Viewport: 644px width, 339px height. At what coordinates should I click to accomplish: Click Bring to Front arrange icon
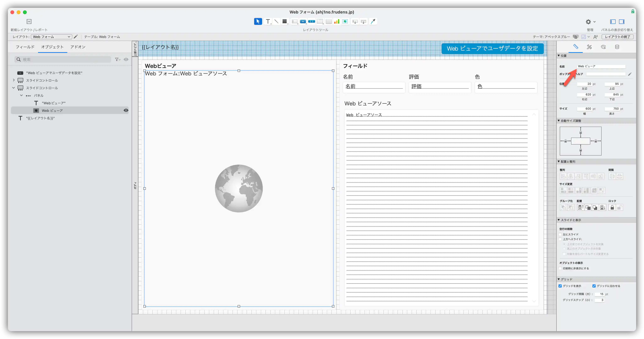pos(581,207)
